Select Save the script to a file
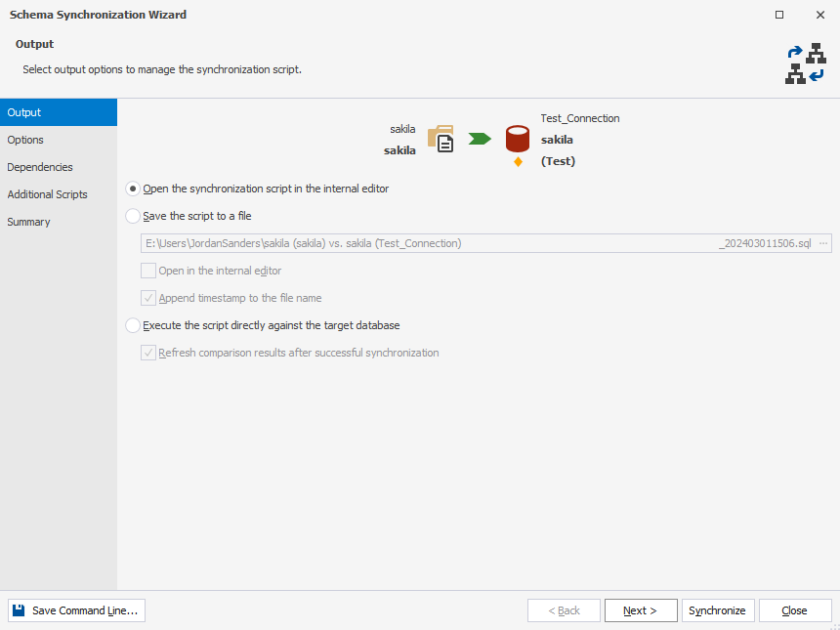The height and width of the screenshot is (630, 840). [x=133, y=216]
